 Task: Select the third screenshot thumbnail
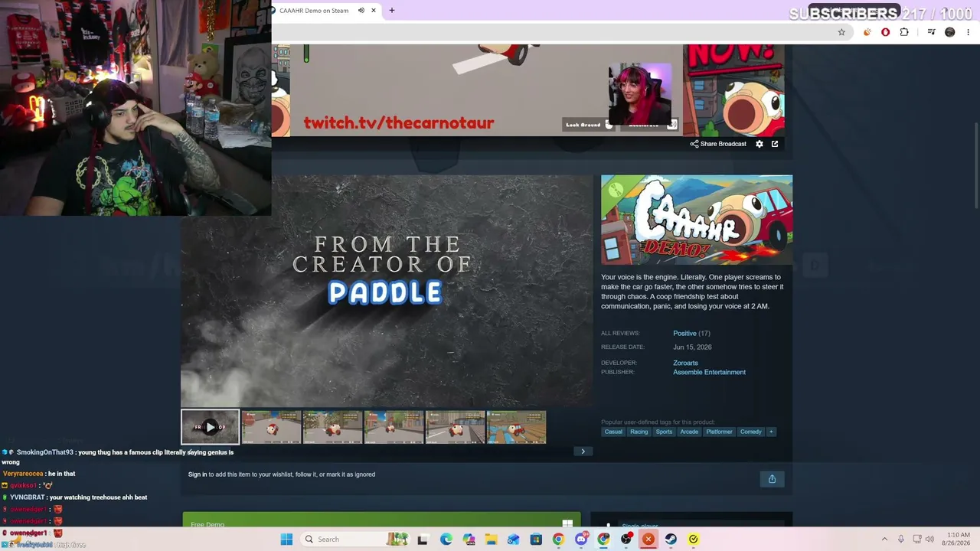[x=332, y=427]
